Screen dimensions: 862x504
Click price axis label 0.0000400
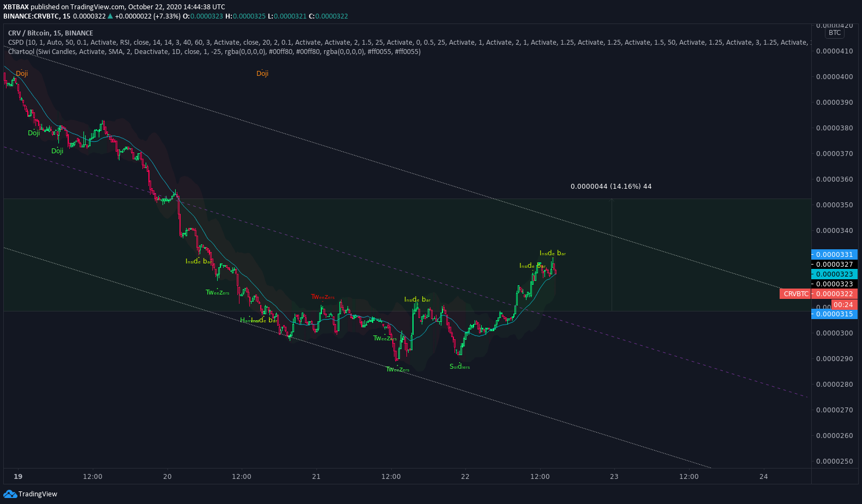click(x=834, y=77)
